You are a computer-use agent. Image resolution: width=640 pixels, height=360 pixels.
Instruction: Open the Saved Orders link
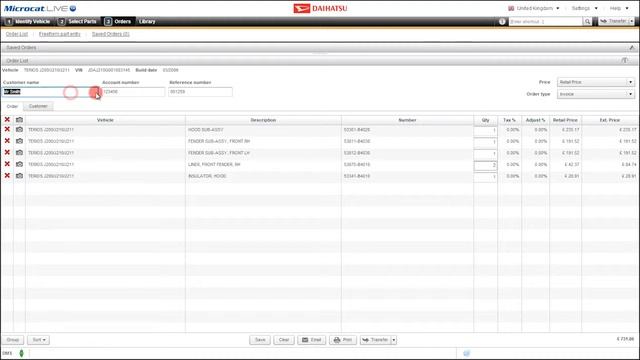click(x=111, y=34)
